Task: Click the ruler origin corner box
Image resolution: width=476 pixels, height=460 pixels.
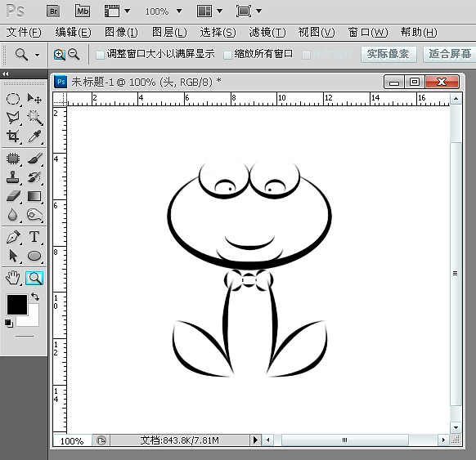Action: pyautogui.click(x=60, y=99)
